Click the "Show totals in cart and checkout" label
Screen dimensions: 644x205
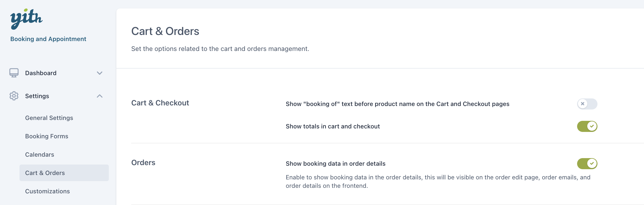click(x=332, y=126)
